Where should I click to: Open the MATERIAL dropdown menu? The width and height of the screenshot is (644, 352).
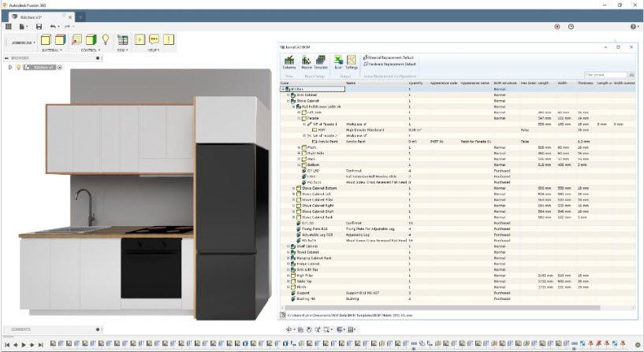click(52, 50)
